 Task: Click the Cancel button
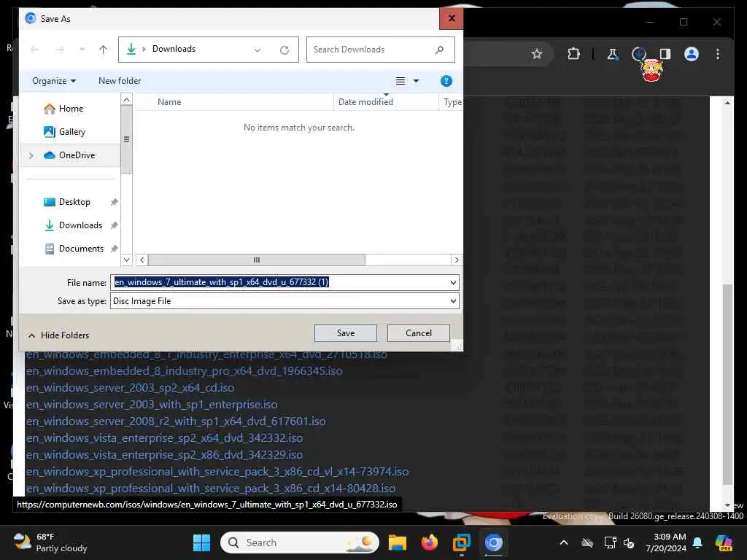pyautogui.click(x=418, y=333)
